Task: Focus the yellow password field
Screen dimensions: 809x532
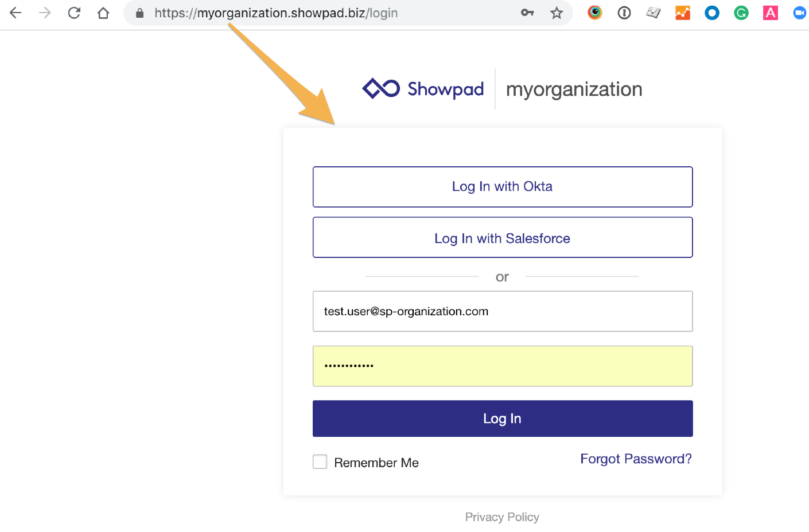Action: tap(503, 366)
